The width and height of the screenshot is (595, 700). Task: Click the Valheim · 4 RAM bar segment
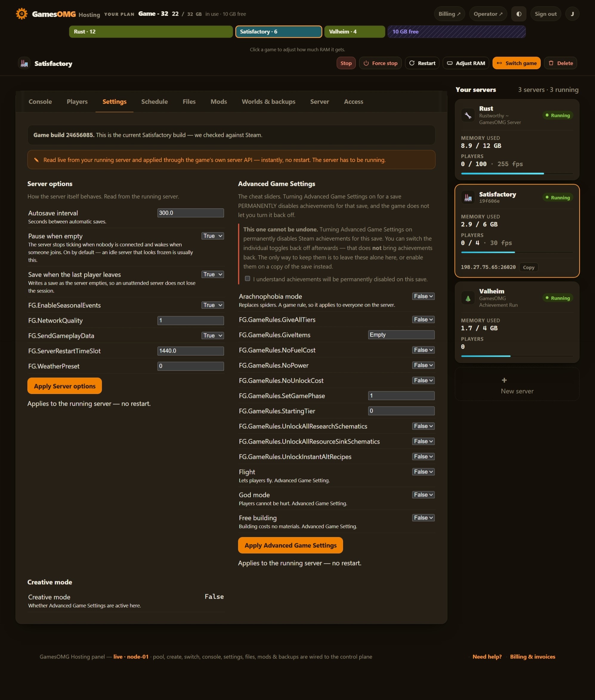click(x=355, y=32)
